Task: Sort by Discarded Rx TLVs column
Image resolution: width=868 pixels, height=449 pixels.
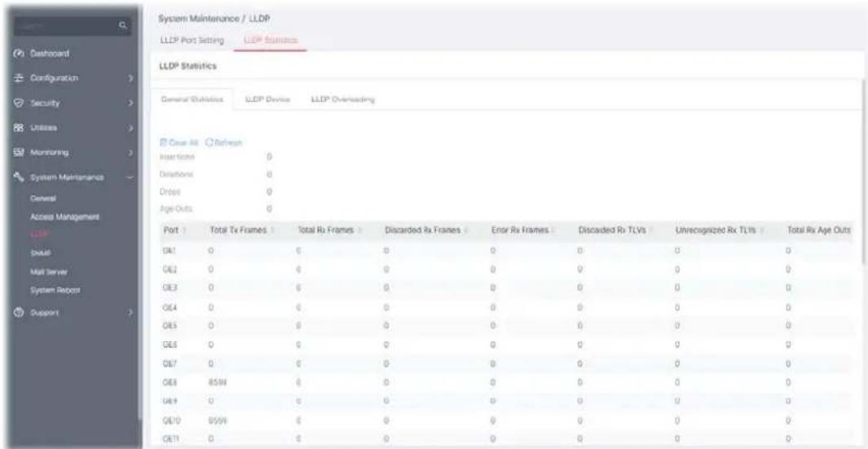Action: point(652,230)
